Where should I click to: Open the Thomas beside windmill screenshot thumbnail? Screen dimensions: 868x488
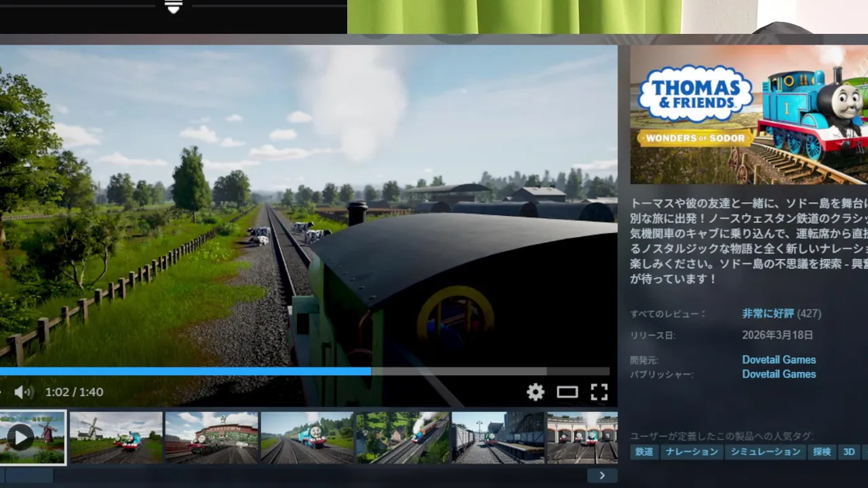click(x=116, y=437)
